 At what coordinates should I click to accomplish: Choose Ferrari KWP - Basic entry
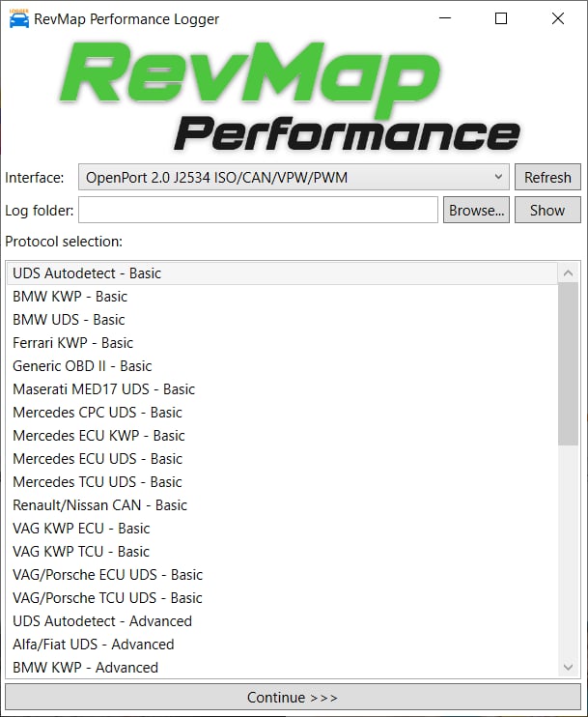click(282, 342)
